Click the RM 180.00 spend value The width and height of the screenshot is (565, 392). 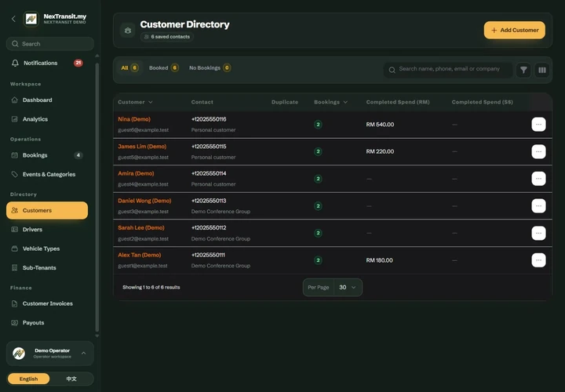(x=380, y=260)
